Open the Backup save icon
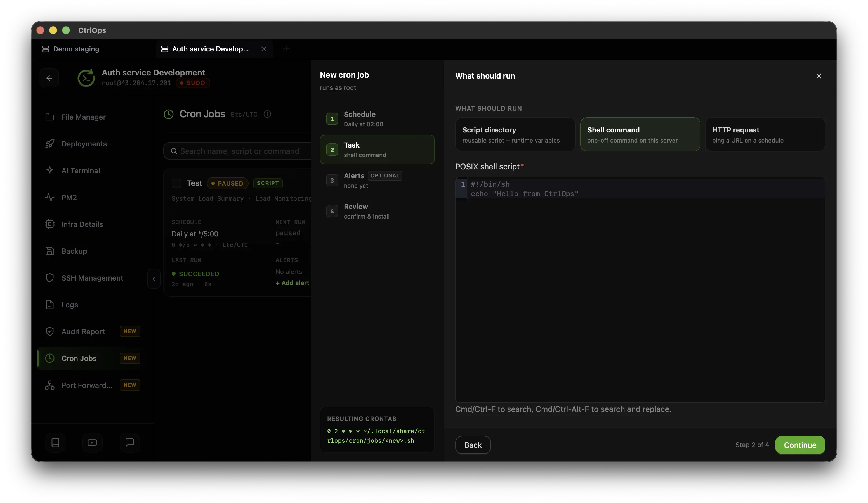Screen dimensions: 868x503 (x=49, y=251)
